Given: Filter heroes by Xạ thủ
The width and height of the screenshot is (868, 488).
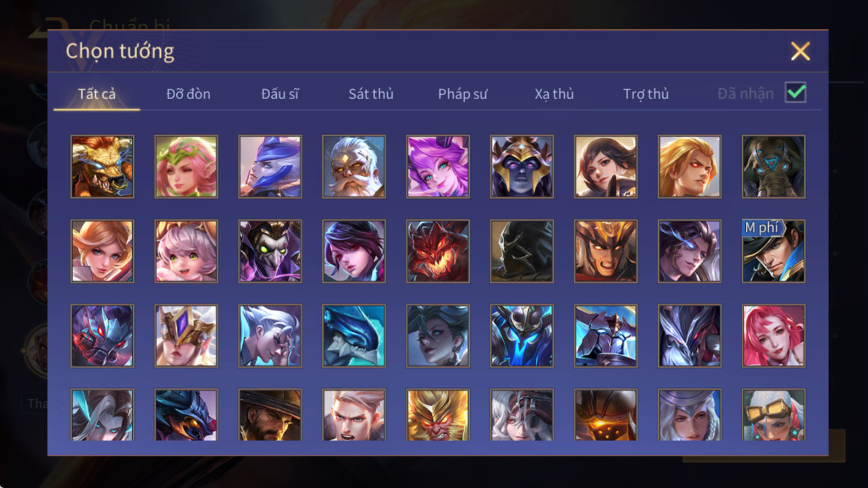Looking at the screenshot, I should [554, 94].
